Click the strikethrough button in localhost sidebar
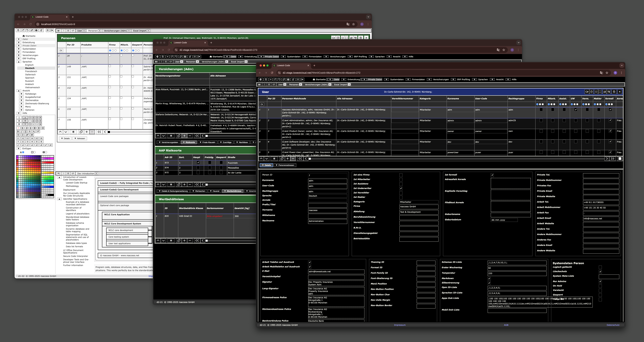The image size is (644, 342). (x=30, y=131)
